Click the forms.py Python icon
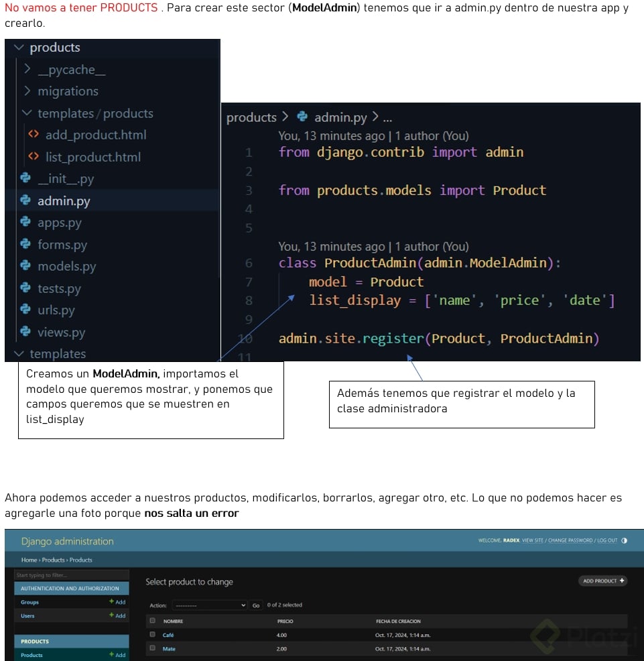 (25, 243)
